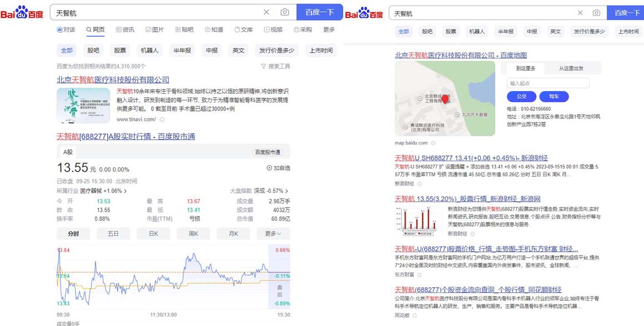Clear the search text in right search box
644x326 pixels.
coord(580,13)
